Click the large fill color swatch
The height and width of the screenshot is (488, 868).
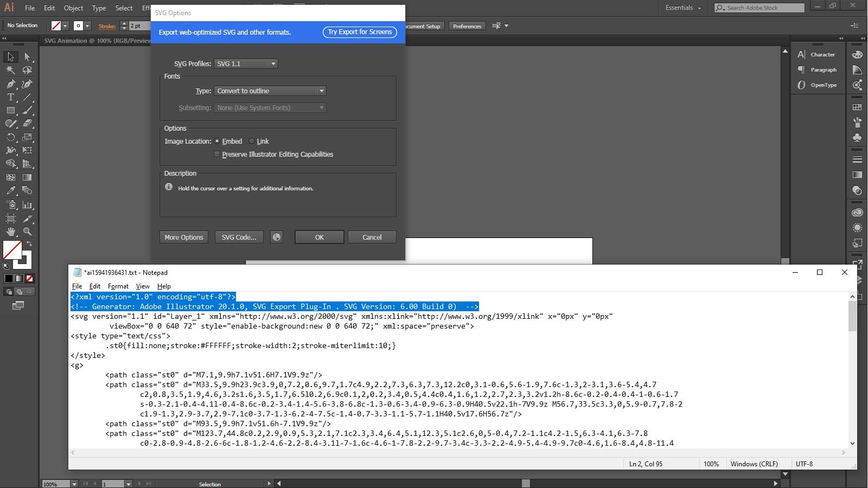pos(12,250)
